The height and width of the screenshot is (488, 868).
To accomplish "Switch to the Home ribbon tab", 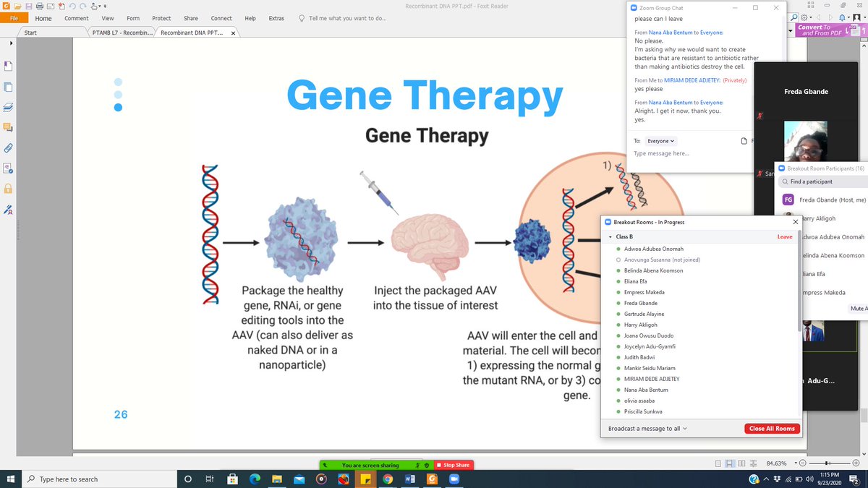I will (x=43, y=18).
